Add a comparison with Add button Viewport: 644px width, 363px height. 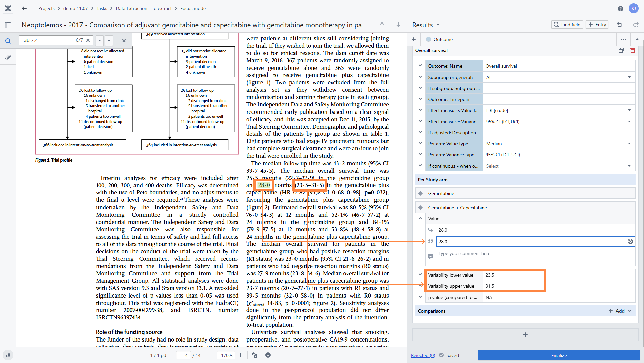617,311
